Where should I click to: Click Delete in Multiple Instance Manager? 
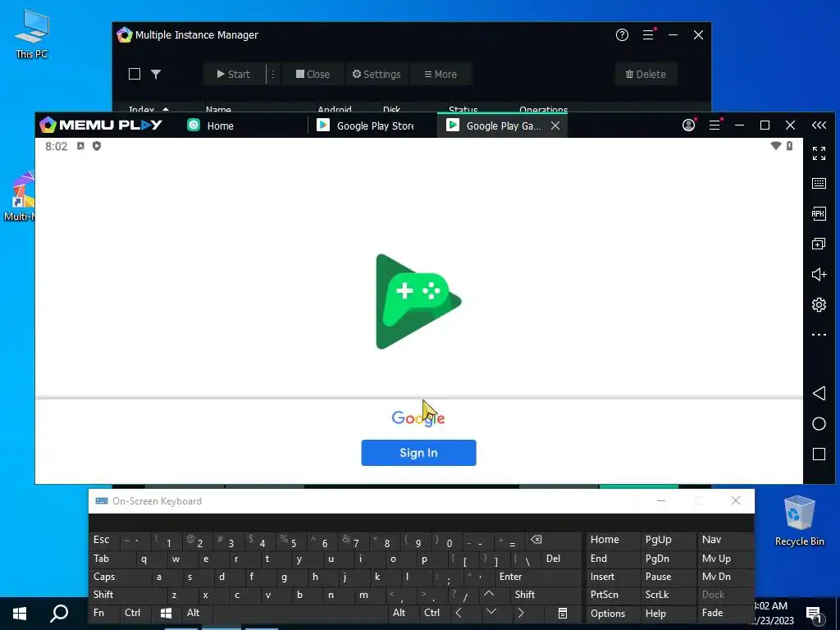(x=646, y=74)
